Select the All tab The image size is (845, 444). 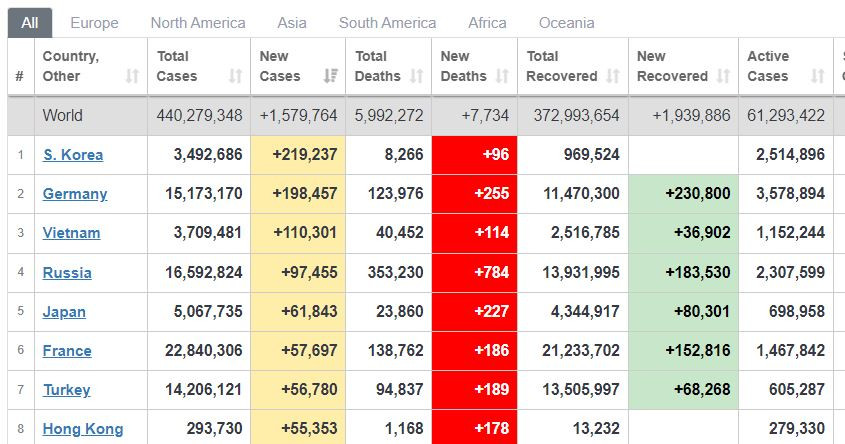click(x=30, y=23)
